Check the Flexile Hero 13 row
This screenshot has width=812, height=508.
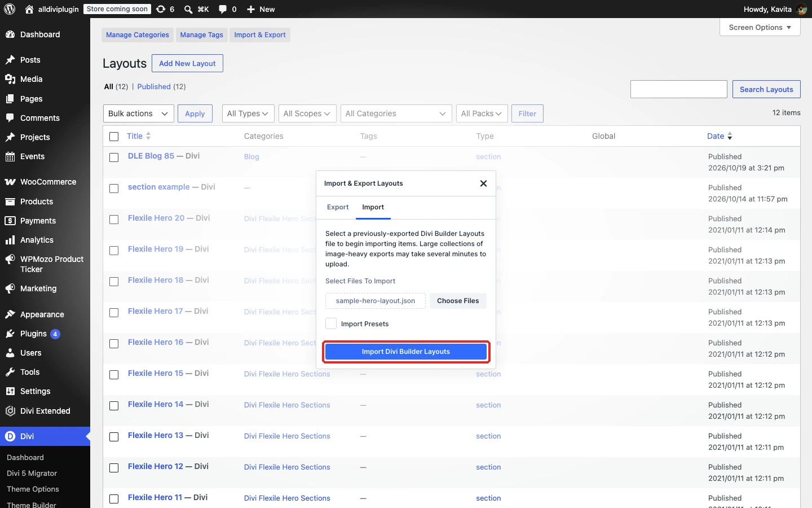[114, 437]
